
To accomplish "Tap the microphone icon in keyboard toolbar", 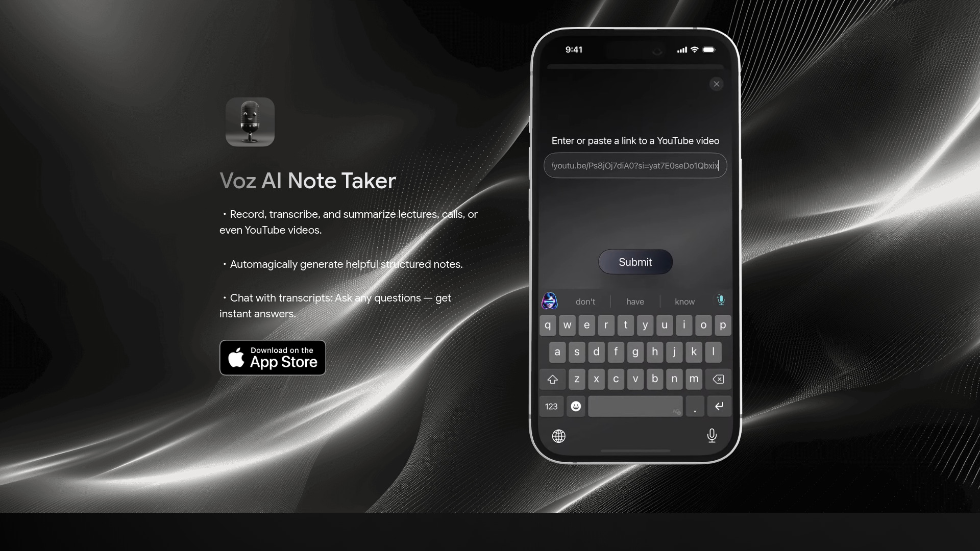I will tap(720, 300).
